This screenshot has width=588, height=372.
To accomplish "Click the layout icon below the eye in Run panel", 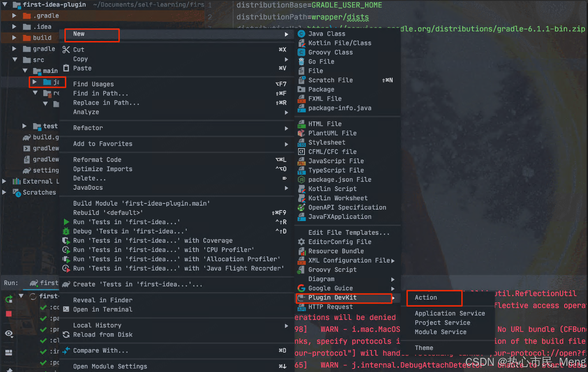I will (8, 353).
